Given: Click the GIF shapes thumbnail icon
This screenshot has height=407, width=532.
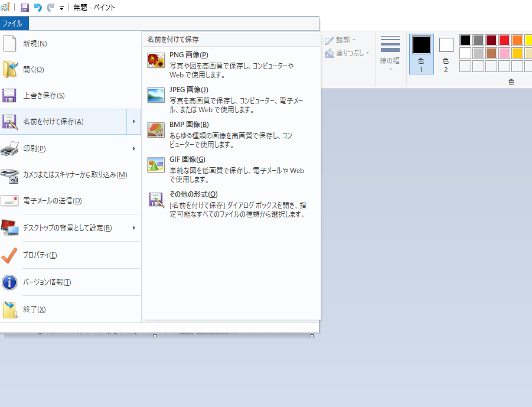Looking at the screenshot, I should [x=156, y=165].
